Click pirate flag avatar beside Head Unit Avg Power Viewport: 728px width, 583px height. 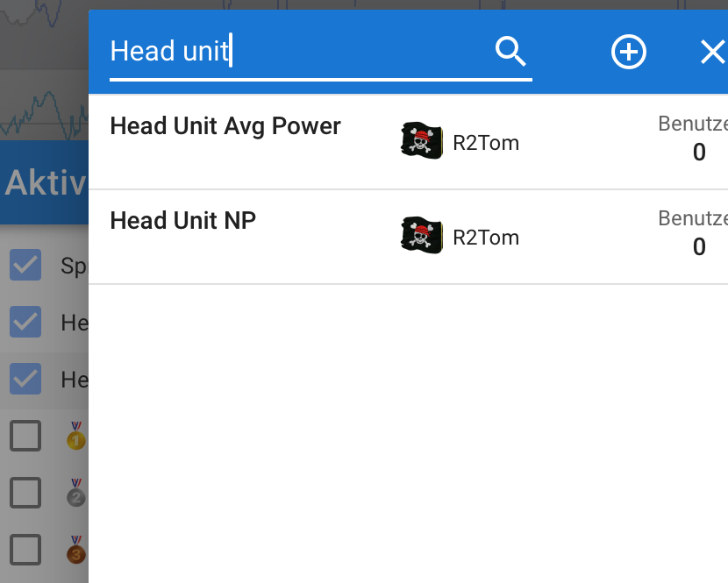422,140
